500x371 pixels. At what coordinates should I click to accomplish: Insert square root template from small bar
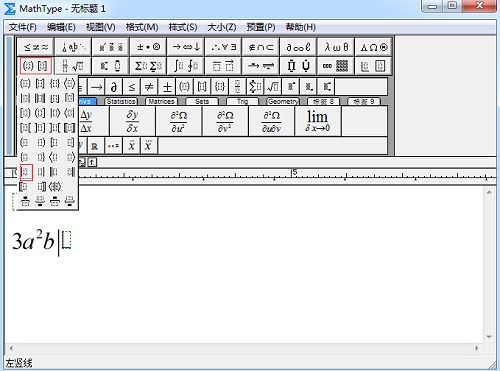click(273, 87)
